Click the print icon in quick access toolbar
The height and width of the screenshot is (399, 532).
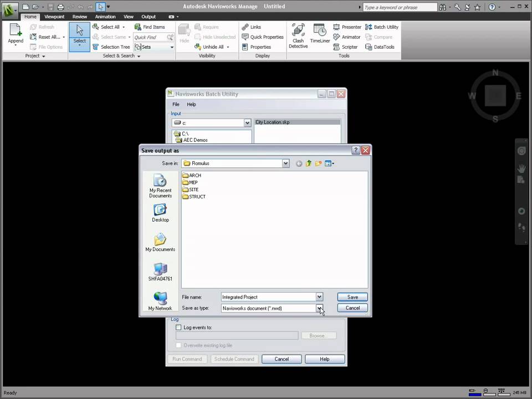60,7
